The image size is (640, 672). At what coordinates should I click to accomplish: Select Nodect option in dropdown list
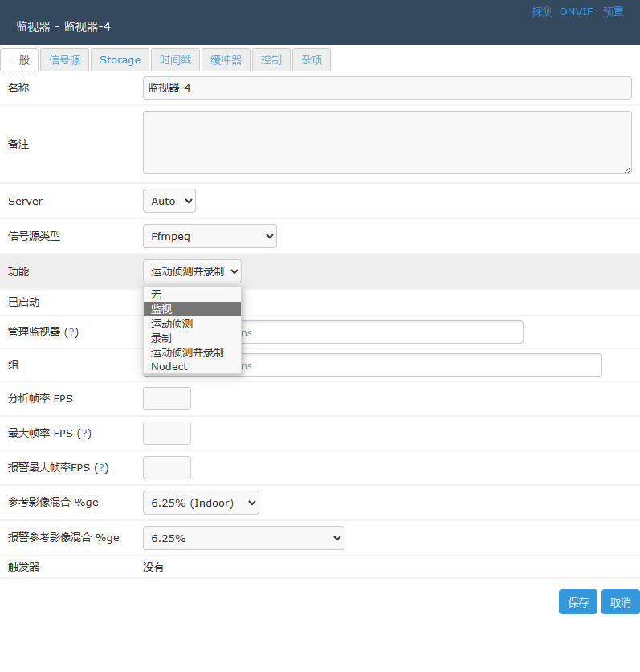pos(192,367)
